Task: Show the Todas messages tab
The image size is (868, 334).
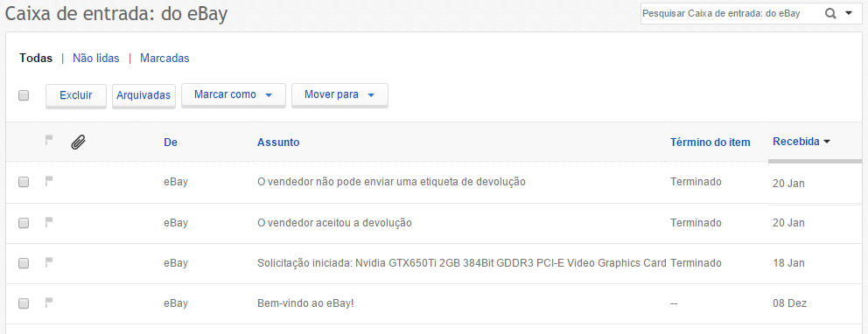Action: [36, 58]
